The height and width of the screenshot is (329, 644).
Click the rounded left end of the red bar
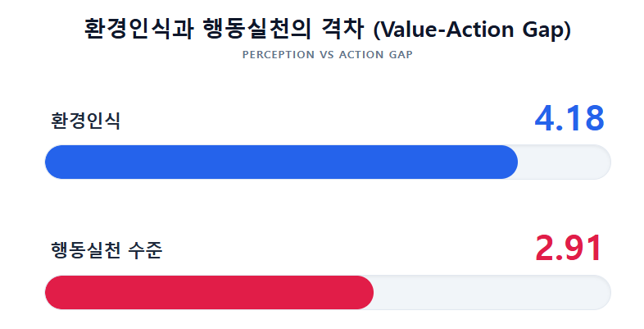point(54,293)
